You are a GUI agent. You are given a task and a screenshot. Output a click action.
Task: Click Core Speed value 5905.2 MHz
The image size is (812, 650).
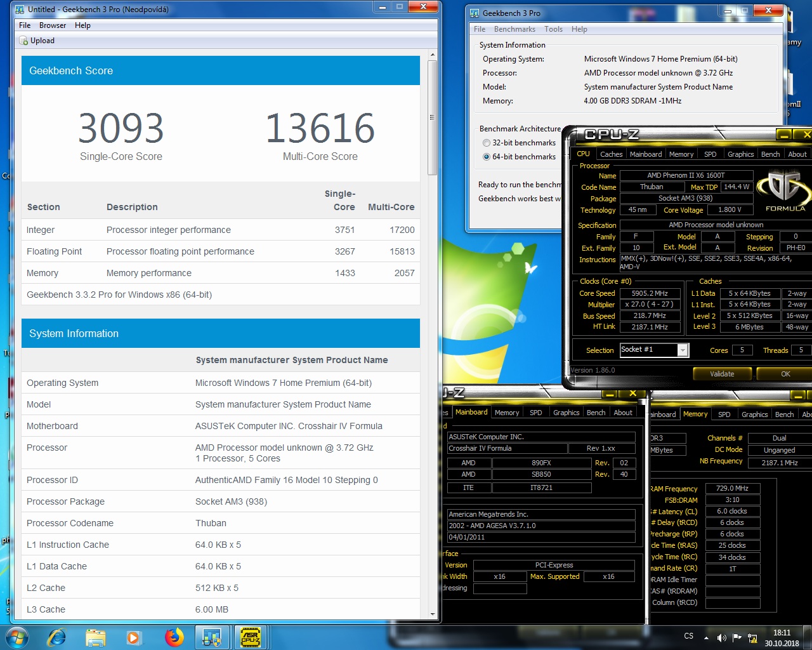coord(650,293)
